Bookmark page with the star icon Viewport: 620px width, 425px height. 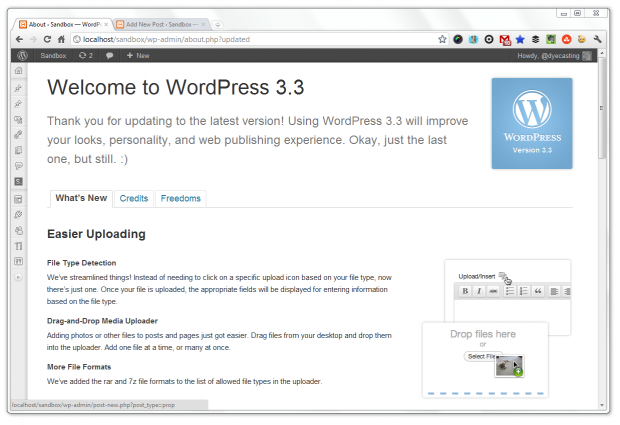pyautogui.click(x=442, y=39)
